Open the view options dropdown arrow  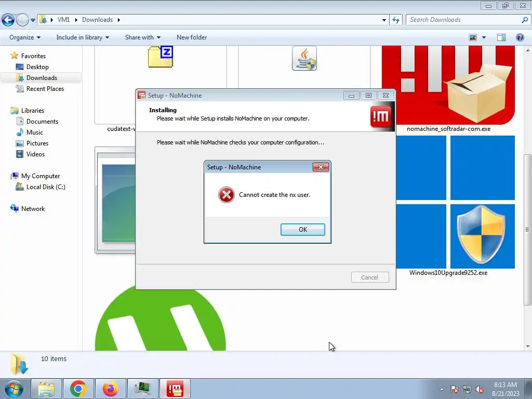click(484, 37)
